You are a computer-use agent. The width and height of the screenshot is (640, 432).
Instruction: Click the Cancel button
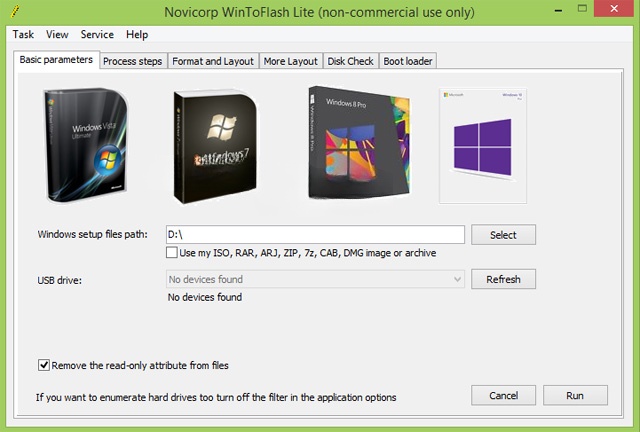[x=503, y=395]
